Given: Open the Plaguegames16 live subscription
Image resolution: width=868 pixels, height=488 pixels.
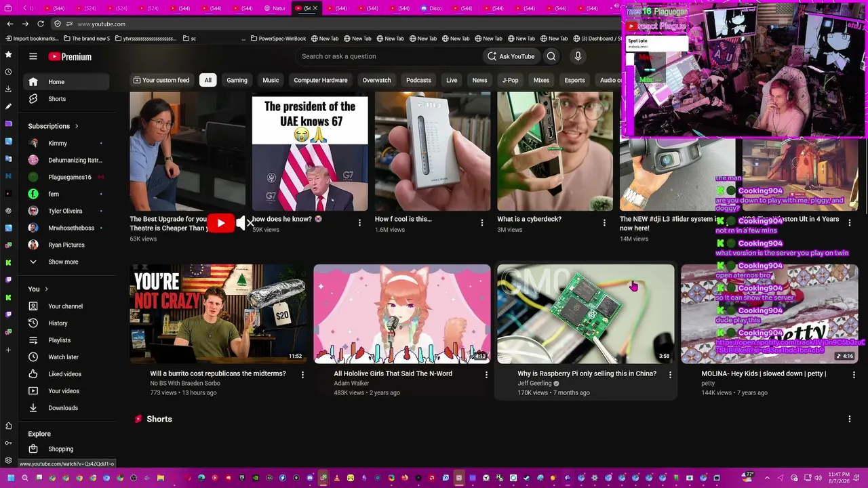Looking at the screenshot, I should 66,177.
